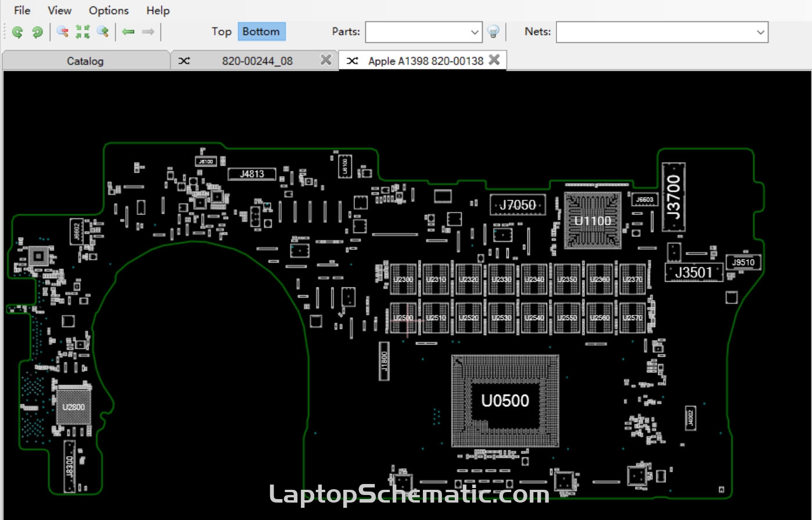Image resolution: width=812 pixels, height=520 pixels.
Task: Select memory chip U2550
Action: [x=567, y=318]
